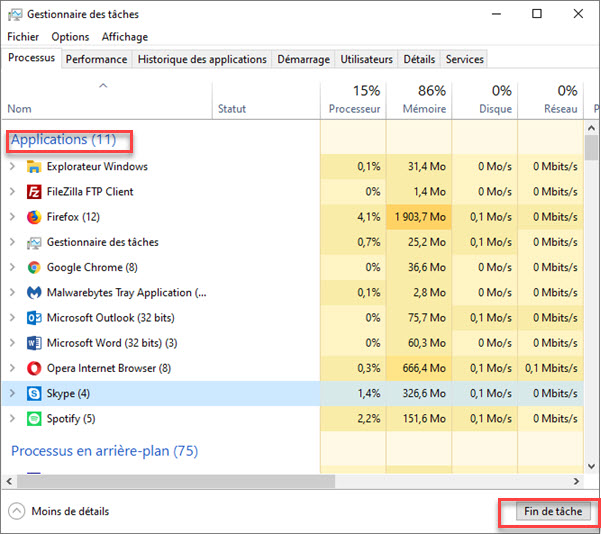
Task: Expand the Explorateur Windows process group
Action: (x=12, y=166)
